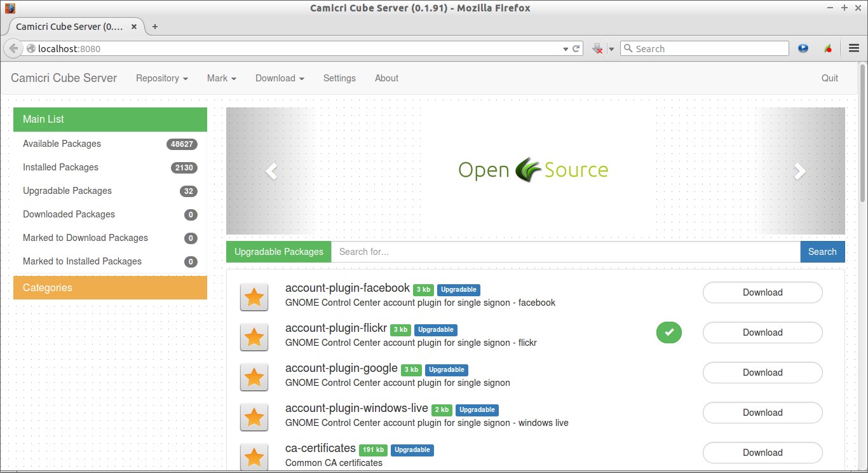Screen dimensions: 868x473
Task: Expand the Download navbar dropdown
Action: [x=280, y=78]
